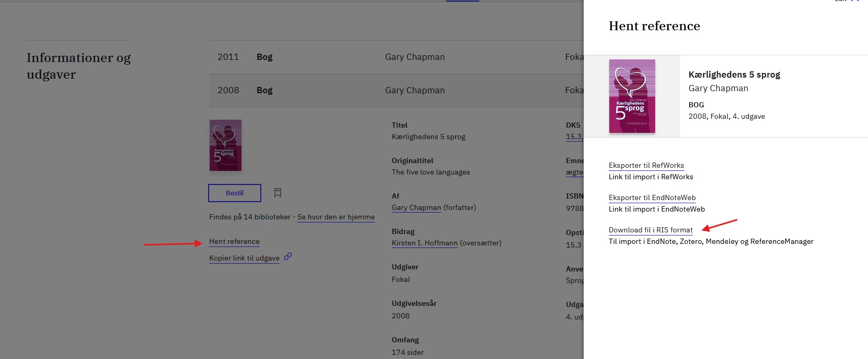The height and width of the screenshot is (359, 868).
Task: Click the Informationer og udgaver heading
Action: coord(79,66)
